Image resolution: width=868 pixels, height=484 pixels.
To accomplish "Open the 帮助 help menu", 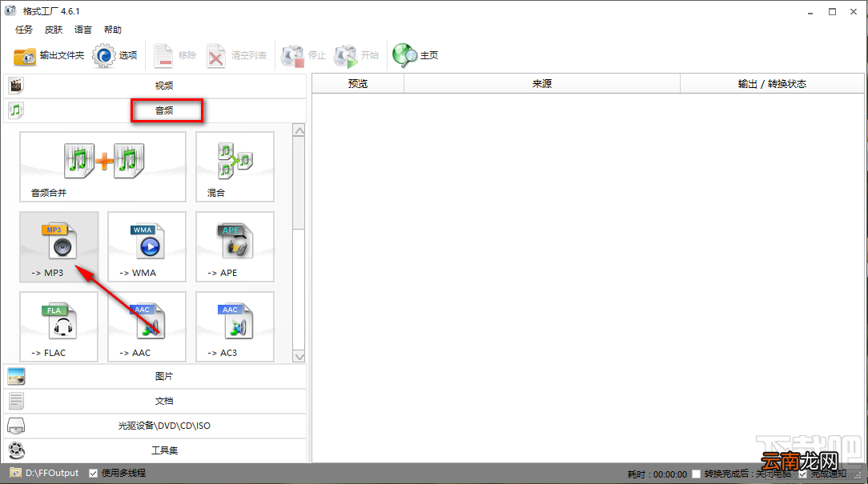I will 113,30.
